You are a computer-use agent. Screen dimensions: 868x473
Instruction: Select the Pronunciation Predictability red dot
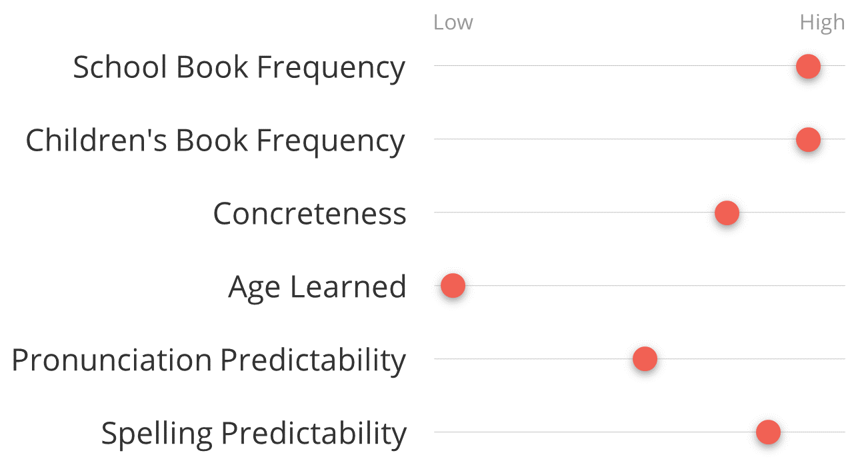(645, 359)
